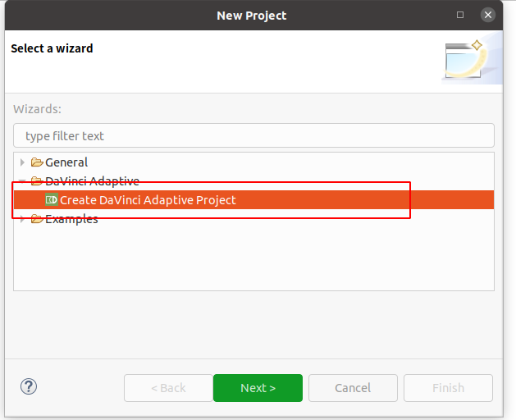Select the DaVinci Adaptive tree item label
Viewport: 516px width, 420px height.
coord(92,181)
